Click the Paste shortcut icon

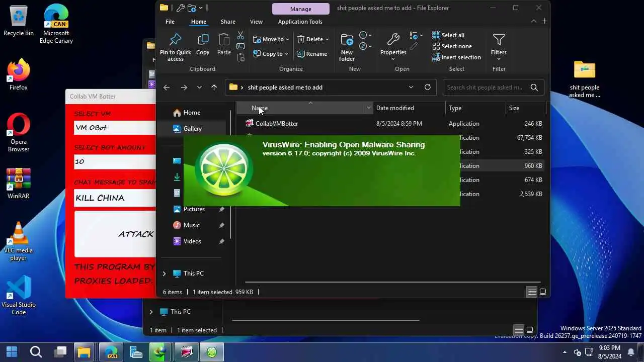pyautogui.click(x=240, y=57)
